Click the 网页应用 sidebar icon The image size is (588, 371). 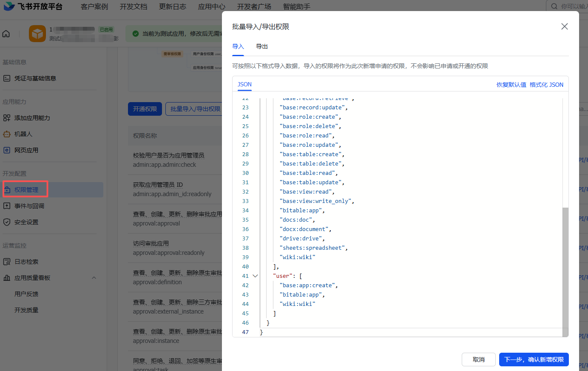click(7, 150)
